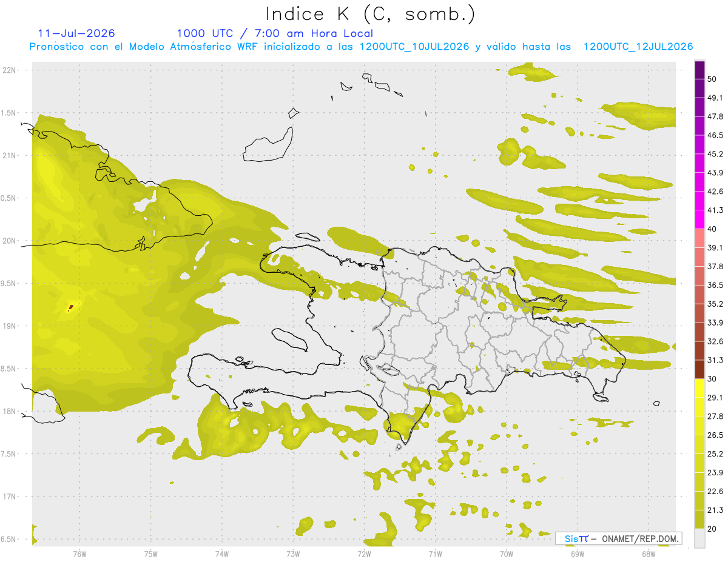The height and width of the screenshot is (562, 728).
Task: Click the "23.9" color scale label
Action: click(x=715, y=473)
